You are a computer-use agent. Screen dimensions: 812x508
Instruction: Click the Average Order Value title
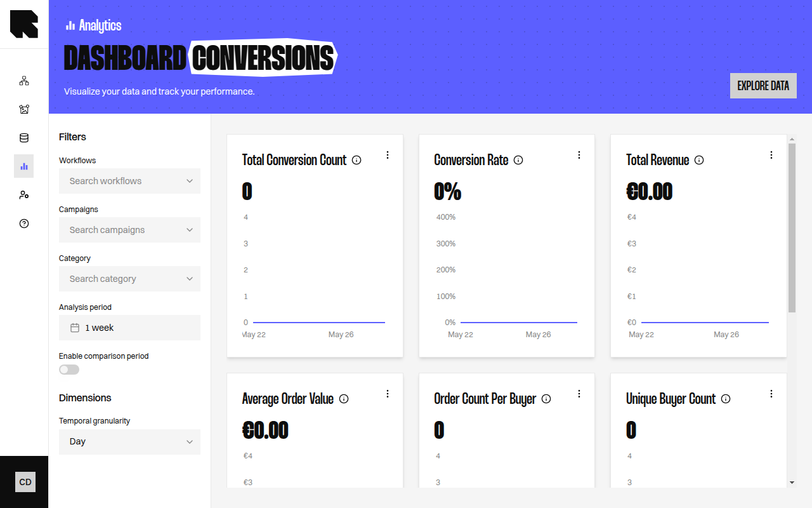click(288, 399)
